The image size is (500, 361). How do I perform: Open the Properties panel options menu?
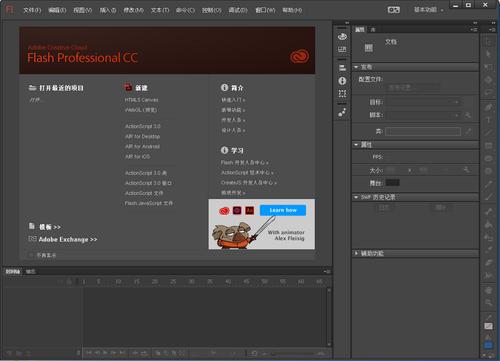pyautogui.click(x=474, y=30)
